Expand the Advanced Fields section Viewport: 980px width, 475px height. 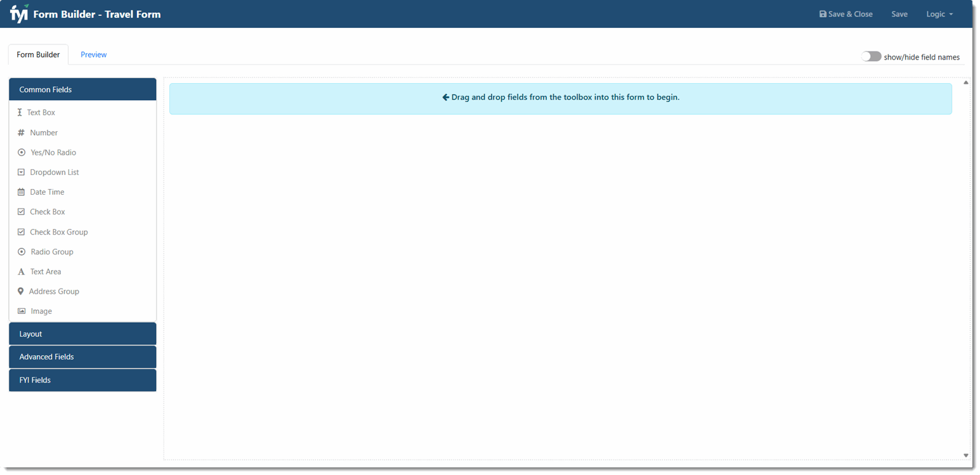pos(82,356)
